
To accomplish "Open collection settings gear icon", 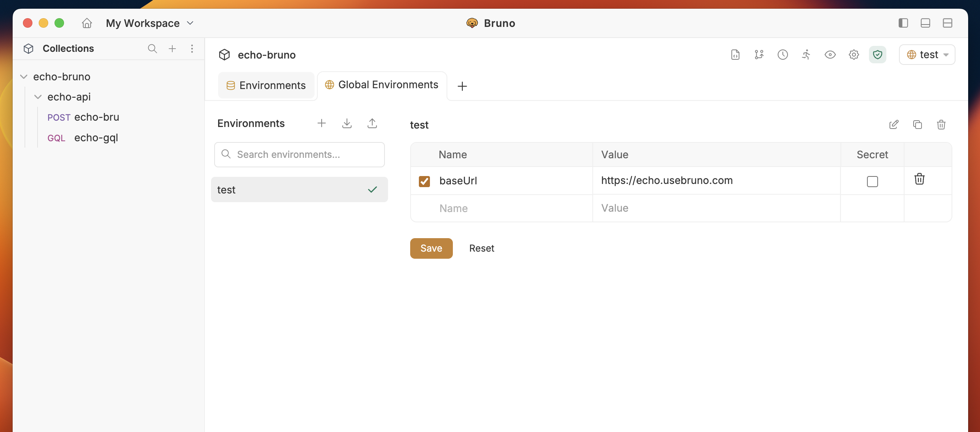I will pos(854,55).
